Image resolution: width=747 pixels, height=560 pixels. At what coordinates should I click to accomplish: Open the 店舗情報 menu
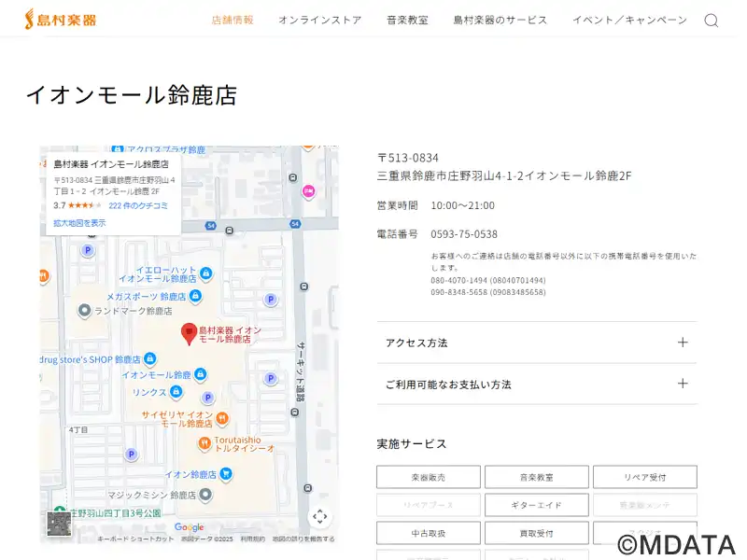coord(233,20)
